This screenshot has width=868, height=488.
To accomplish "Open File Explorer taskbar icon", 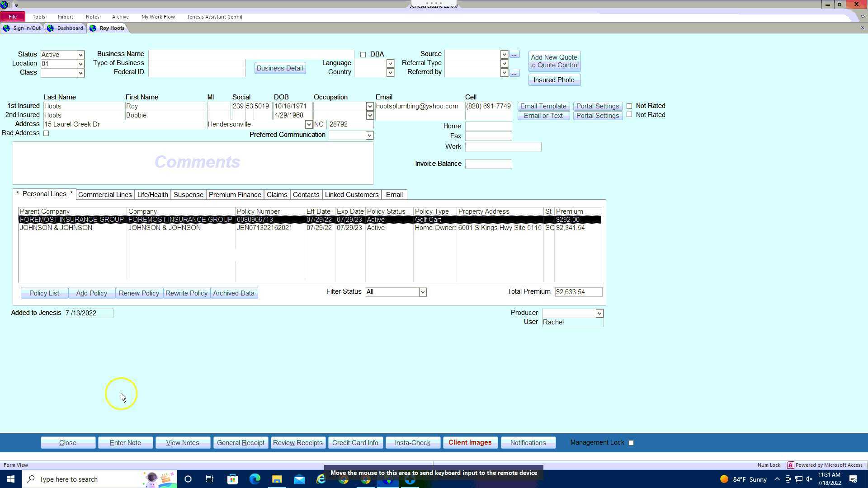I will click(277, 479).
